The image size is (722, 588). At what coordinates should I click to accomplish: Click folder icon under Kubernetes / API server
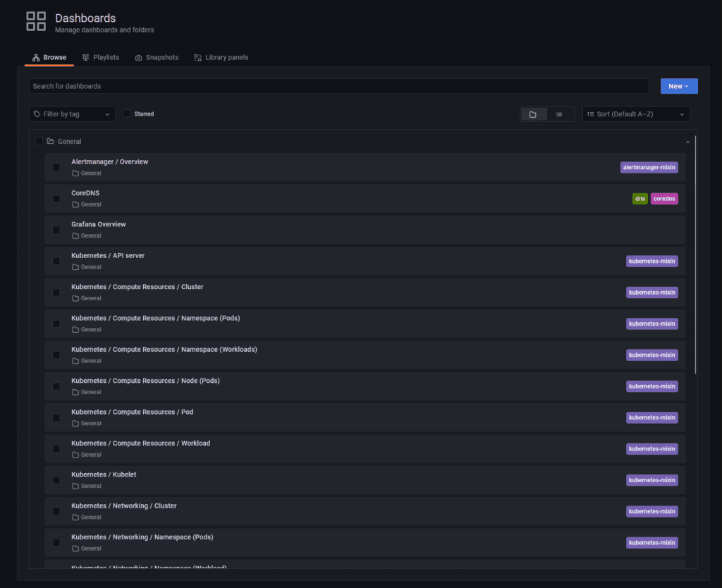click(x=75, y=267)
